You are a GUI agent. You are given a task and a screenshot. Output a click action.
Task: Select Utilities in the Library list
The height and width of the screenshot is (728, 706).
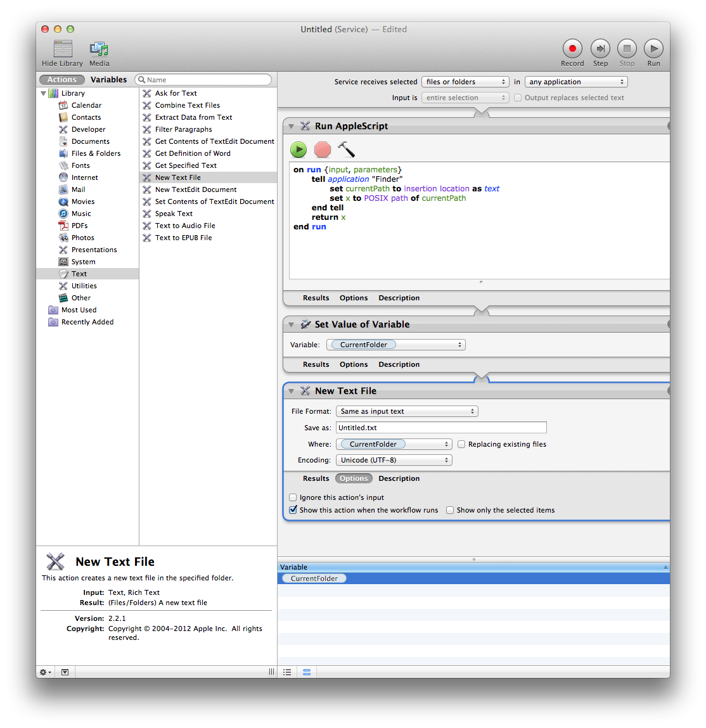84,286
